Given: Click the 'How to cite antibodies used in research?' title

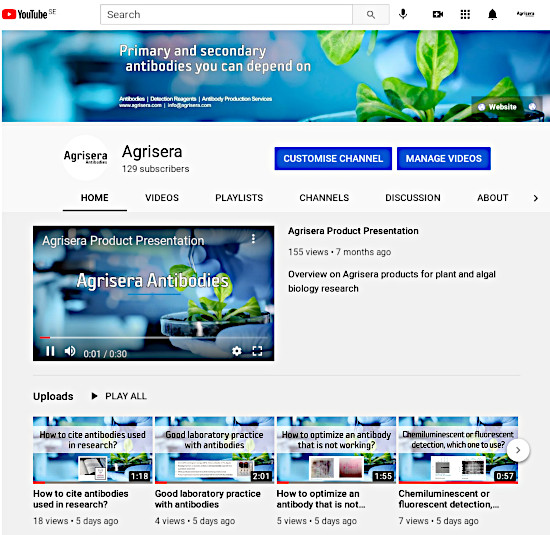Looking at the screenshot, I should [x=81, y=499].
